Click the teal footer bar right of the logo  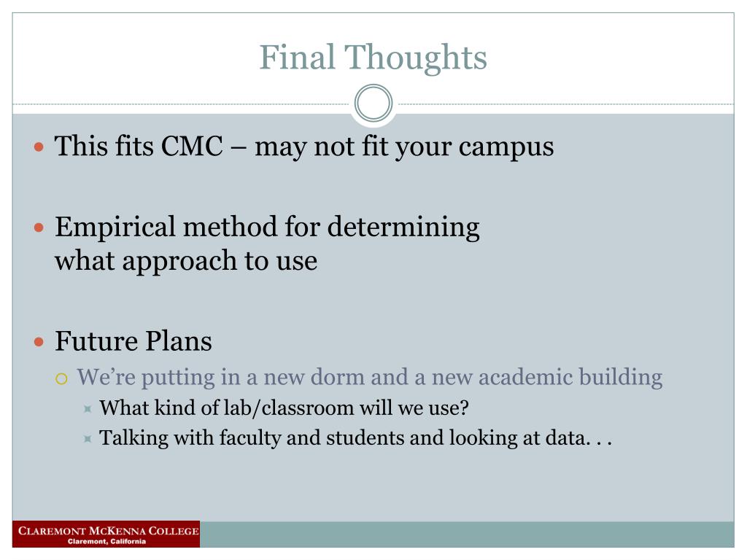tap(467, 534)
